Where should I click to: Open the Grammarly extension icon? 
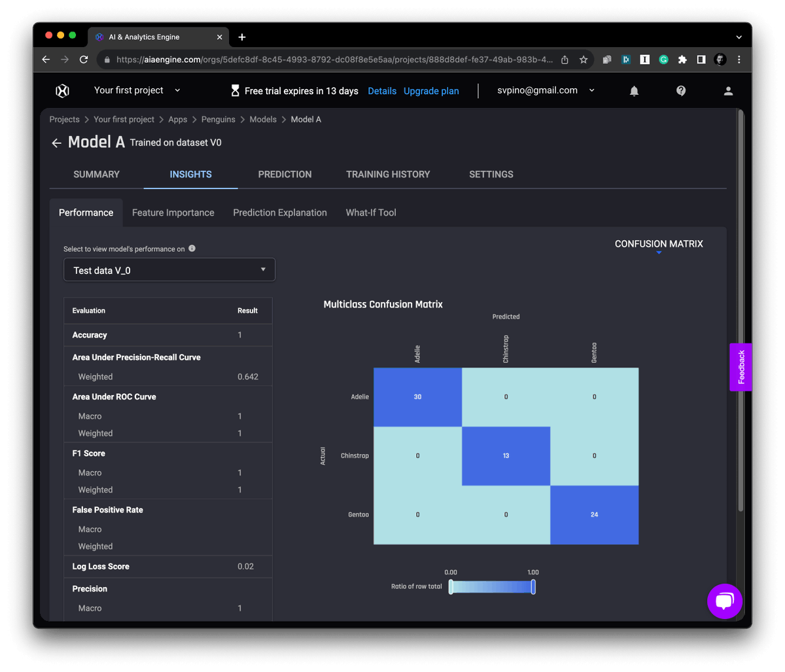(663, 60)
